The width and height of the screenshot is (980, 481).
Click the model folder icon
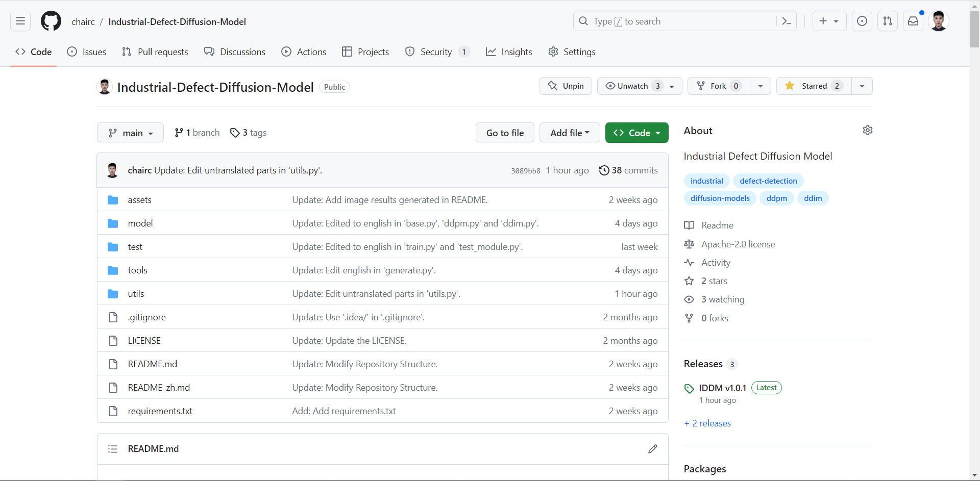pos(113,223)
